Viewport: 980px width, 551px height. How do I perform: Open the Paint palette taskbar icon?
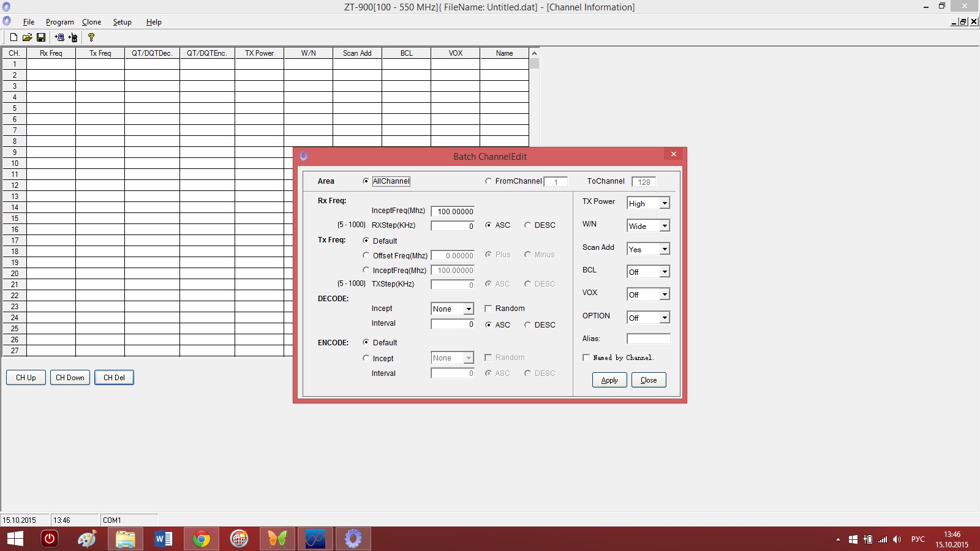point(87,539)
